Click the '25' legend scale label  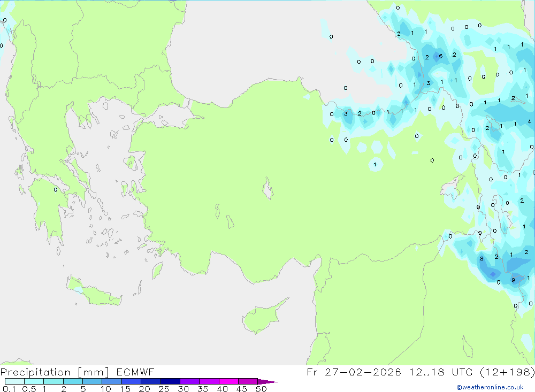164,389
